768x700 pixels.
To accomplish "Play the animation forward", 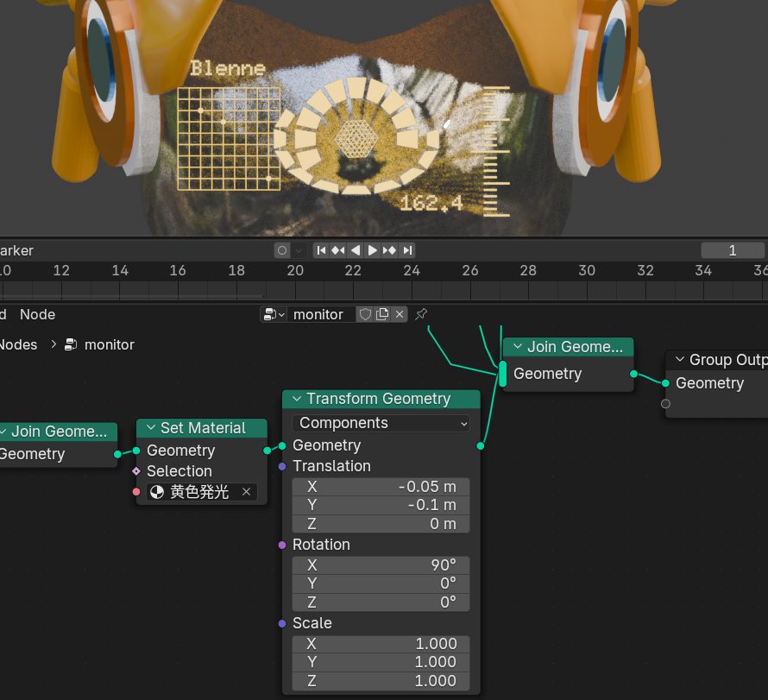I will tap(372, 250).
